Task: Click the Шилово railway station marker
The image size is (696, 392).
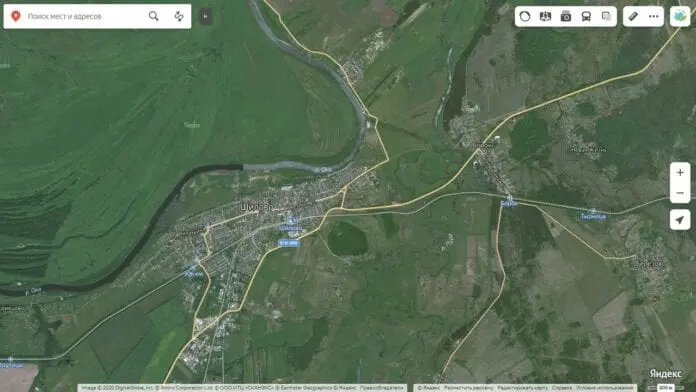Action: (x=291, y=221)
